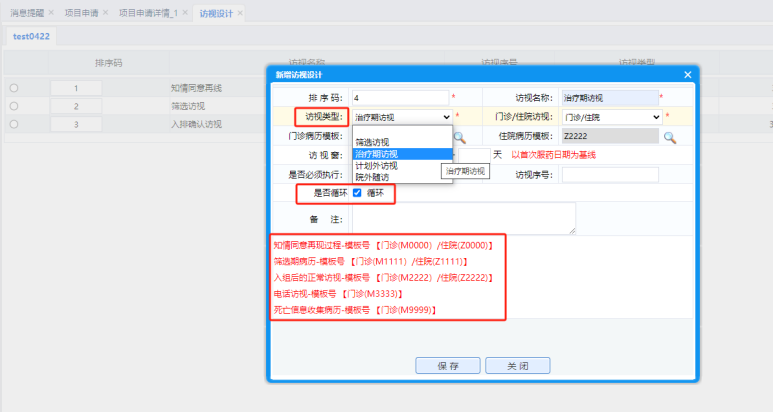This screenshot has height=413, width=773.
Task: Click sort code cell with value 3
Action: (76, 124)
